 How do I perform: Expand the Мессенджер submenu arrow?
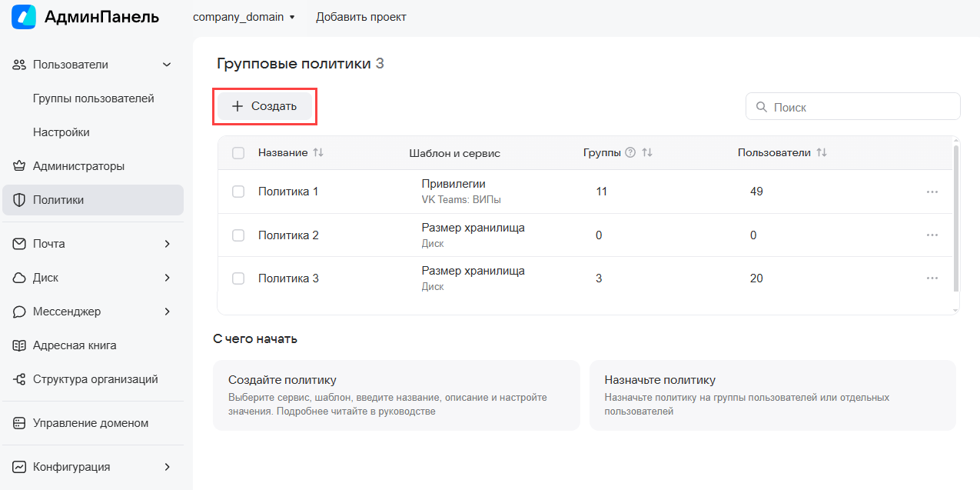(x=167, y=312)
